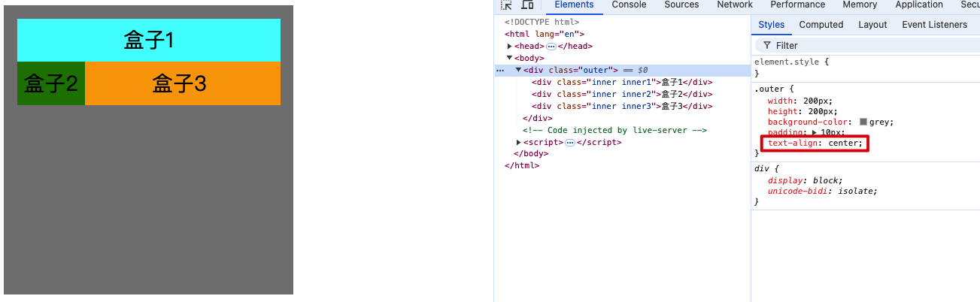This screenshot has width=980, height=302.
Task: Collapse the div class outer node
Action: point(518,70)
